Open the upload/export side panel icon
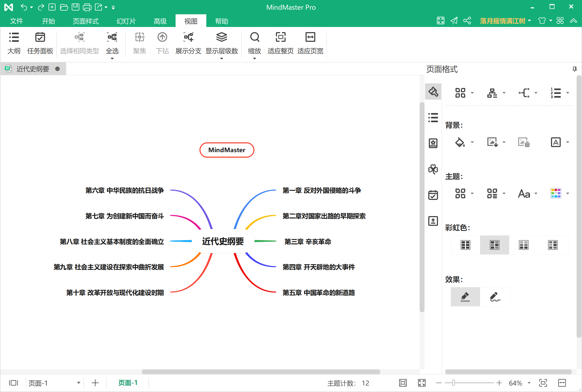 tap(433, 221)
